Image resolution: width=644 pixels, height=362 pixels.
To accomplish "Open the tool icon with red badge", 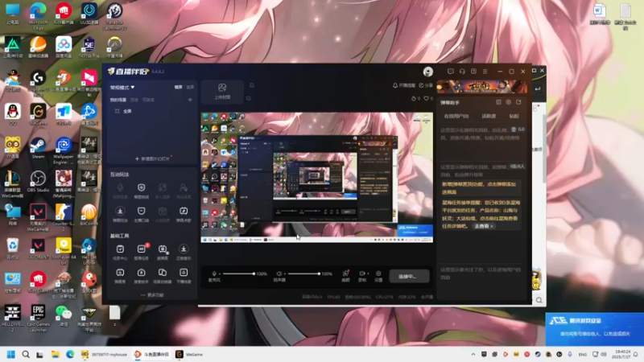I will point(142,252).
